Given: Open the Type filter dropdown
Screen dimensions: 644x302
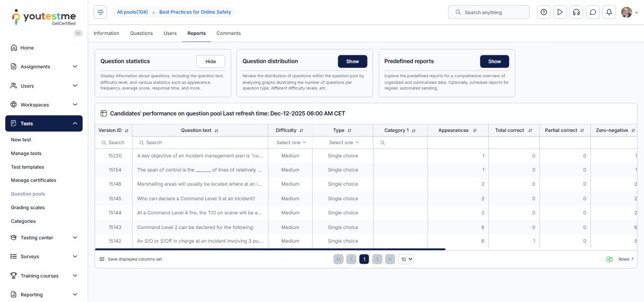Looking at the screenshot, I should [344, 142].
